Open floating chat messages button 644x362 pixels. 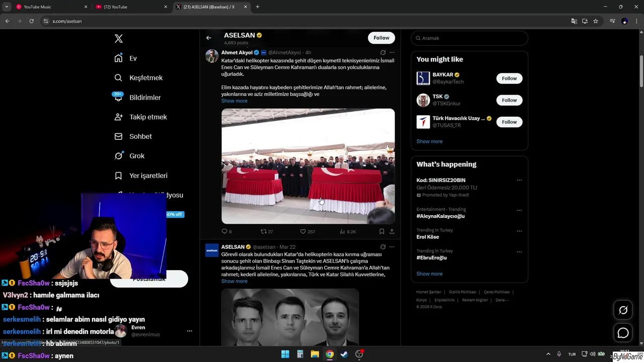click(623, 333)
